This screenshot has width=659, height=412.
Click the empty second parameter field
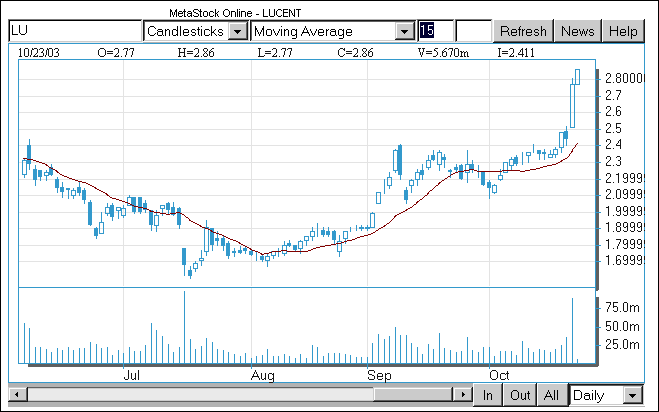tap(474, 31)
